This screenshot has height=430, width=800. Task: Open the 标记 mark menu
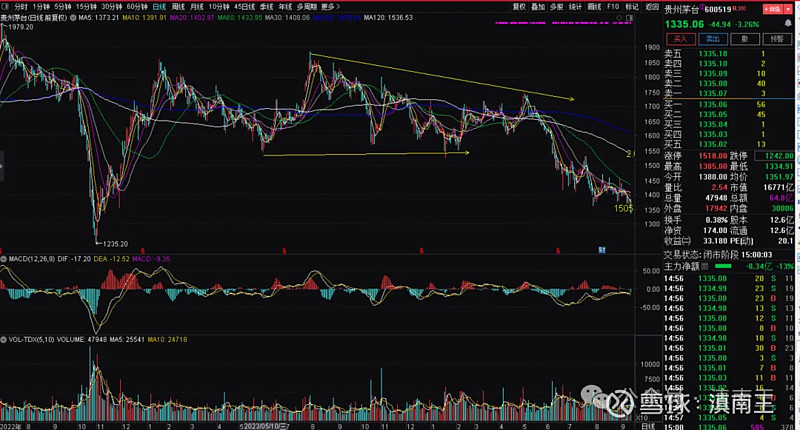pyautogui.click(x=632, y=7)
